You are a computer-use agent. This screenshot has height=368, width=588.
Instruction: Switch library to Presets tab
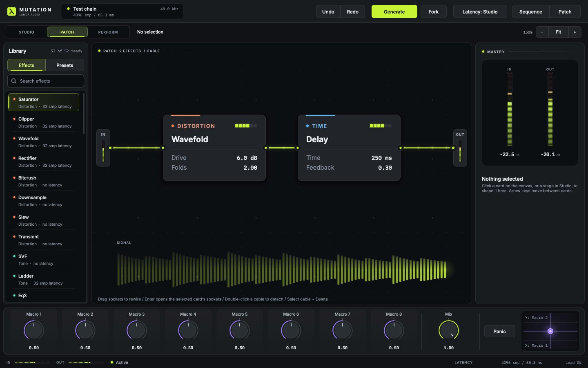tap(65, 65)
